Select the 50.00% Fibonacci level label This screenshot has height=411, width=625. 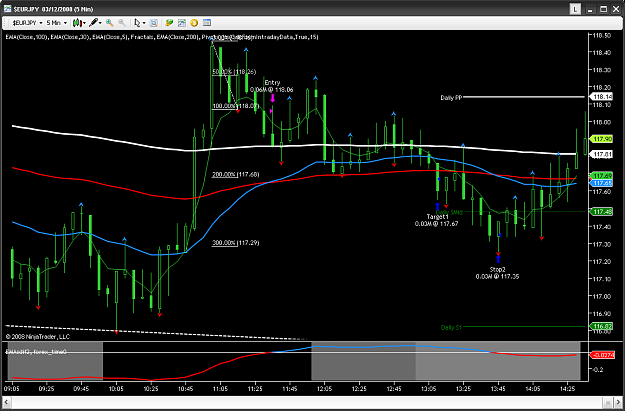tap(234, 72)
